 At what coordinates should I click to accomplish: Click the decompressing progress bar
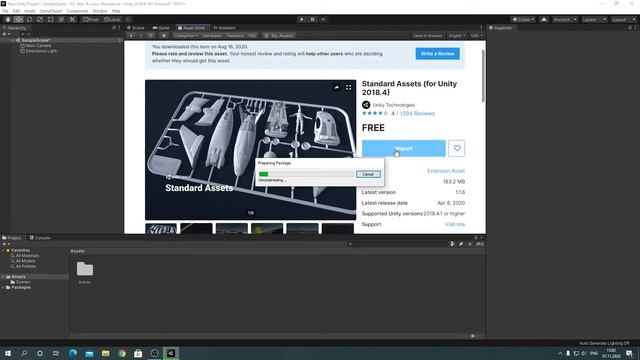click(306, 174)
